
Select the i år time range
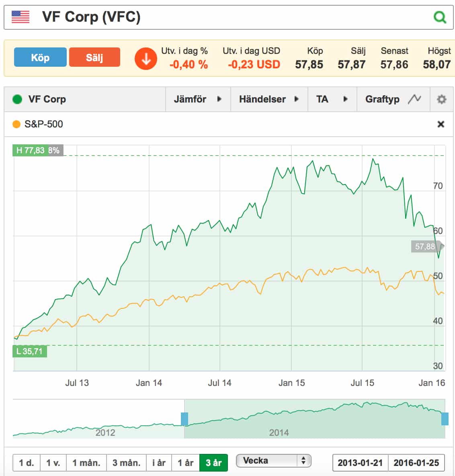pos(159,463)
